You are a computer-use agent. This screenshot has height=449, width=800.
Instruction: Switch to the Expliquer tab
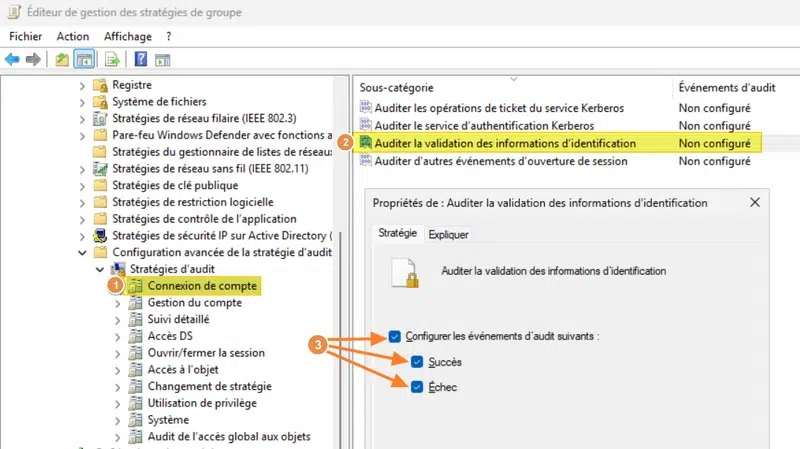coord(448,235)
